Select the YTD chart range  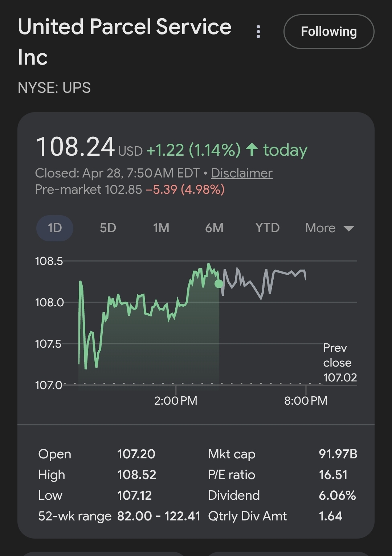tap(268, 228)
